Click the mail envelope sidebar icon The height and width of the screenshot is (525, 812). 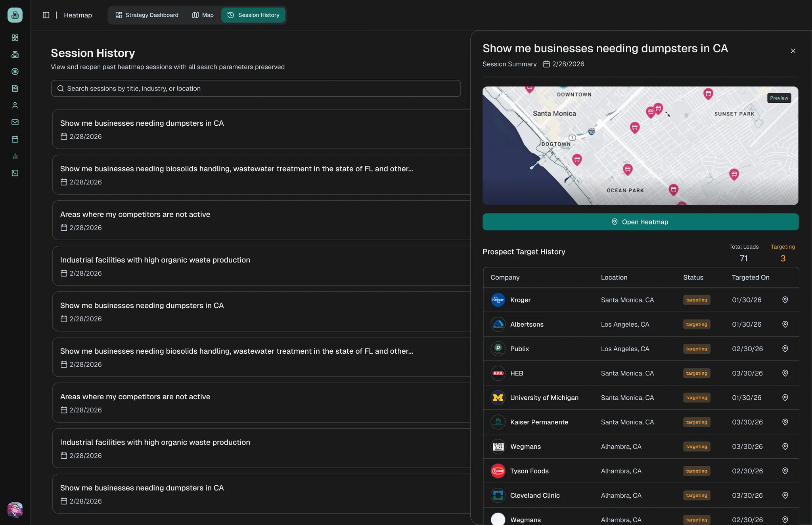[15, 122]
